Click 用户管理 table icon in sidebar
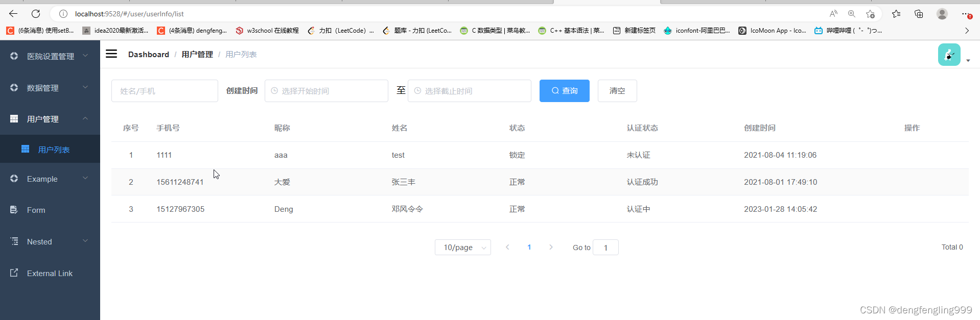Image resolution: width=980 pixels, height=320 pixels. tap(14, 118)
